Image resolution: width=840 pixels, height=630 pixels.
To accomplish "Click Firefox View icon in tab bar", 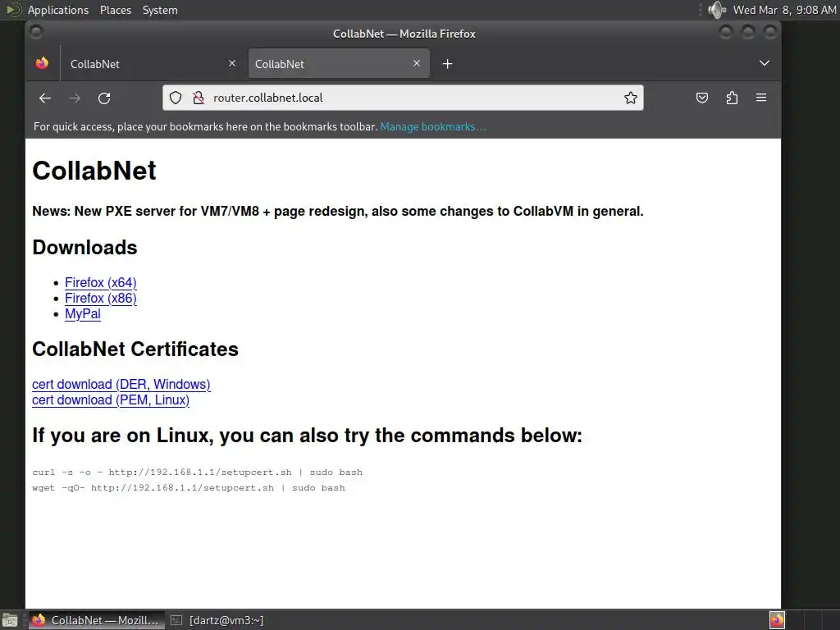I will (x=42, y=63).
